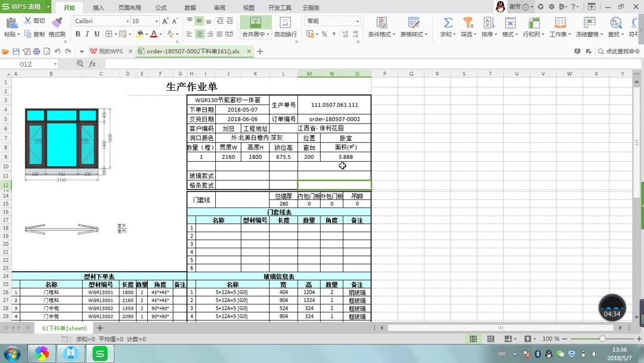
Task: Switch to the 插入 ribbon tab
Action: click(98, 8)
